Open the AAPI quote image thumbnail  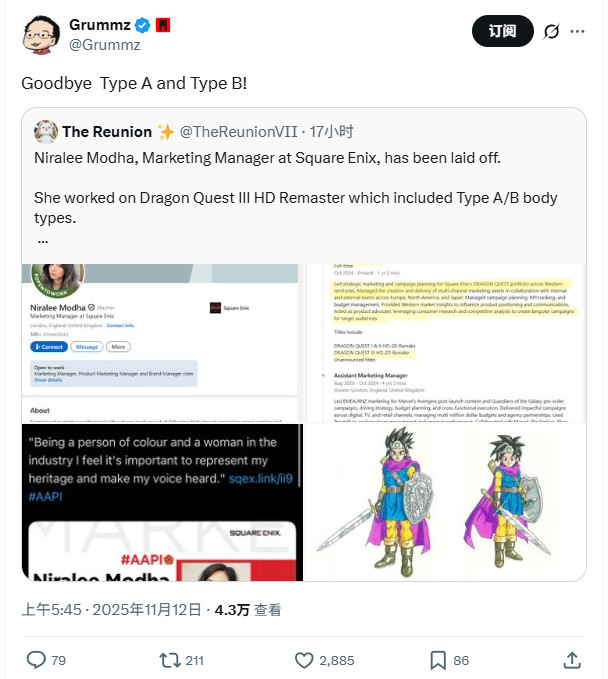(x=161, y=503)
